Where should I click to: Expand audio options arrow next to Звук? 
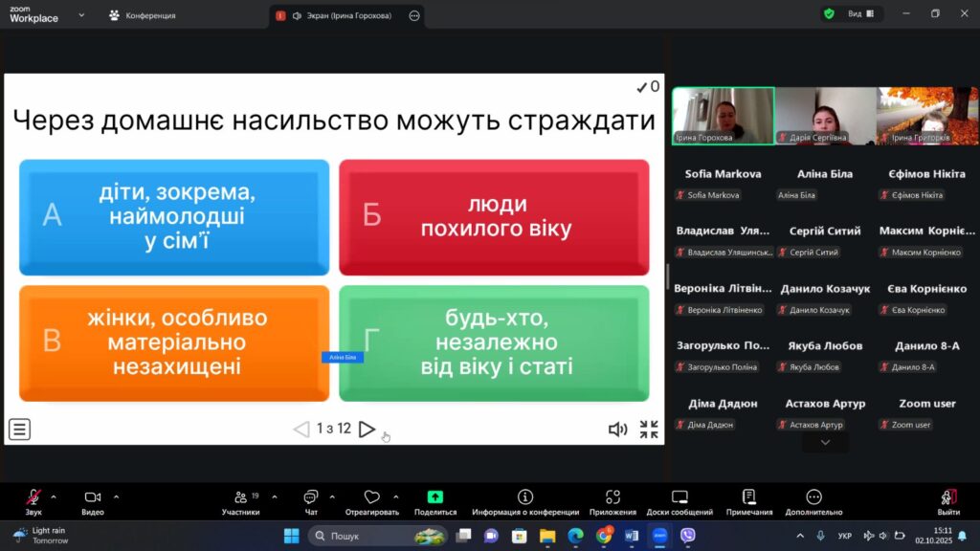point(54,496)
